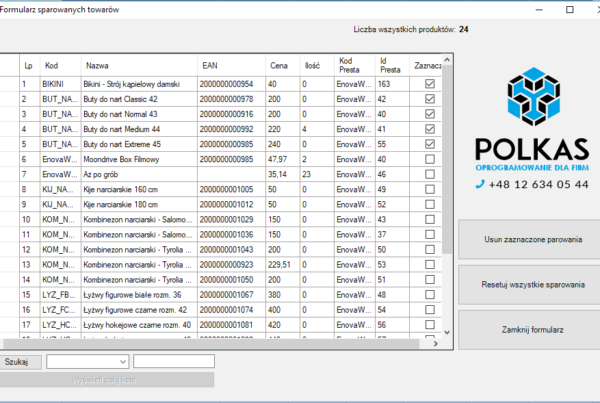Open the Szukaj field dropdown

pos(123,361)
